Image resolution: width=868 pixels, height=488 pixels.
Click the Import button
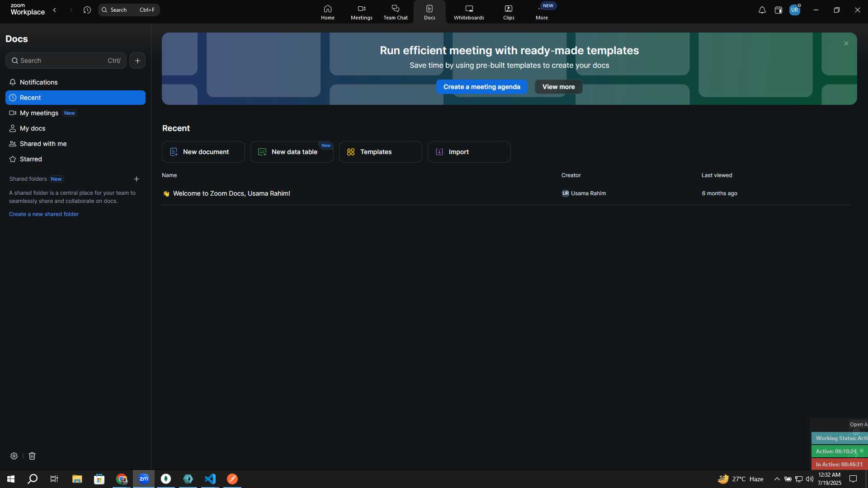(469, 152)
